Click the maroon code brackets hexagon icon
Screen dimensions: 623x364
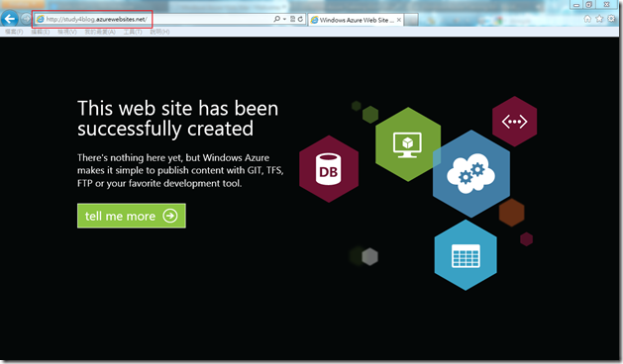point(514,122)
